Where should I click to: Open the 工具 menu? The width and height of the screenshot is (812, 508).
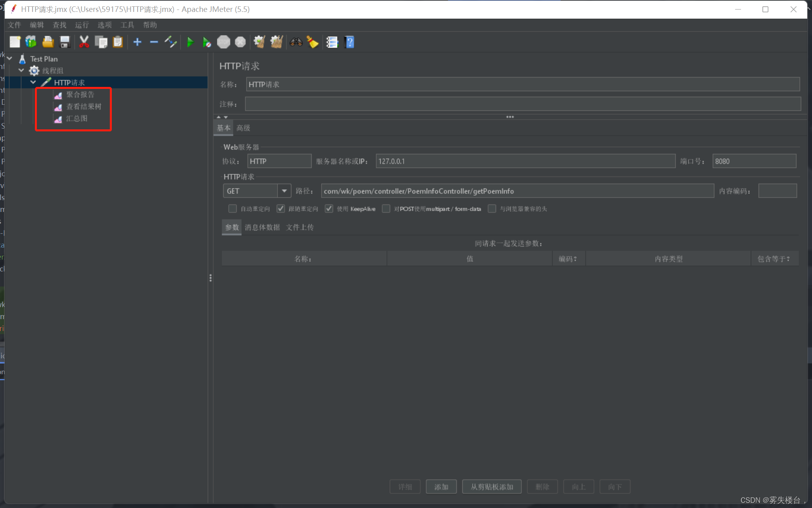pos(127,25)
